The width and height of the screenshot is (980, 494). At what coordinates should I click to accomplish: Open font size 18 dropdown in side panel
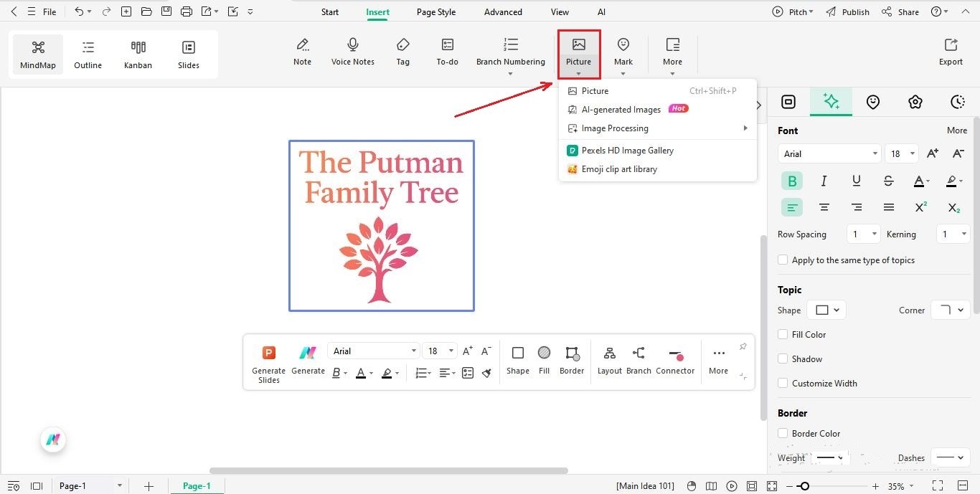coord(903,153)
